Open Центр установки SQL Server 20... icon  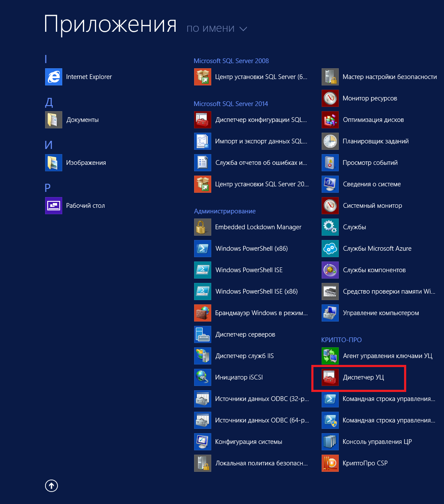tap(203, 184)
